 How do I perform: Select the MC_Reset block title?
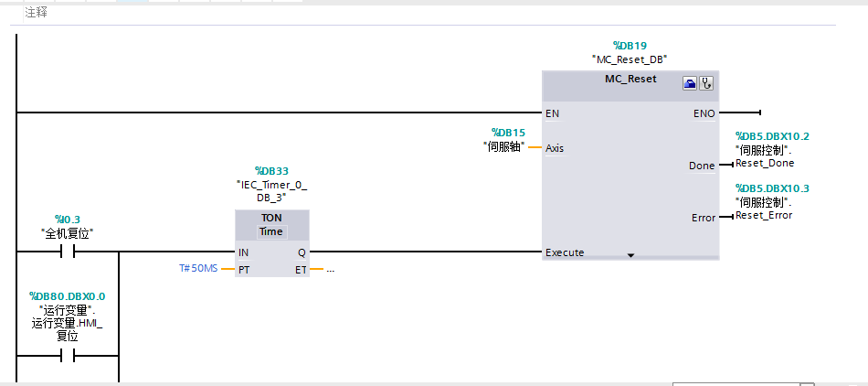click(x=630, y=79)
